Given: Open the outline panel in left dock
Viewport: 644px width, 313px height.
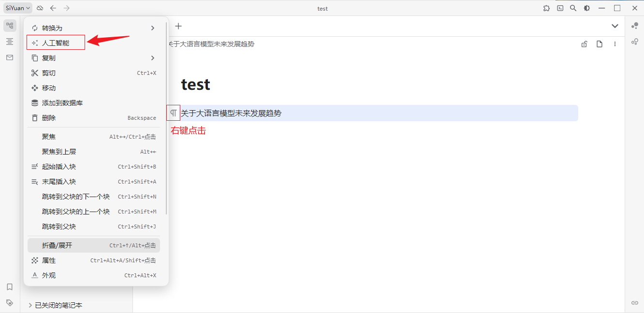Looking at the screenshot, I should click(10, 42).
